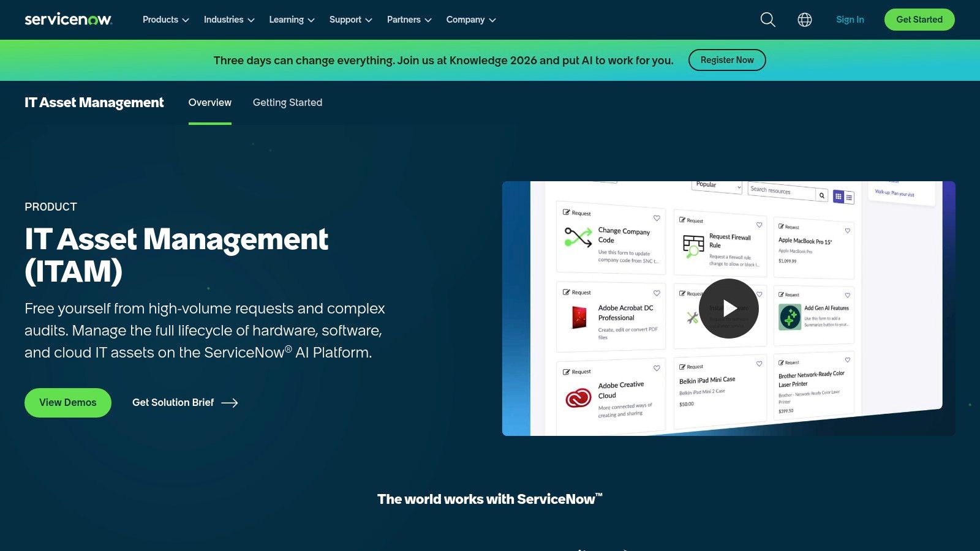980x551 pixels.
Task: Click Change Company Code arrows icon
Action: point(578,238)
